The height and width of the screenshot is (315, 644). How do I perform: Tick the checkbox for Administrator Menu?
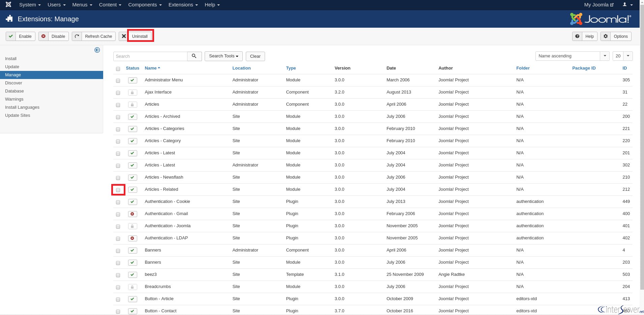(x=118, y=81)
